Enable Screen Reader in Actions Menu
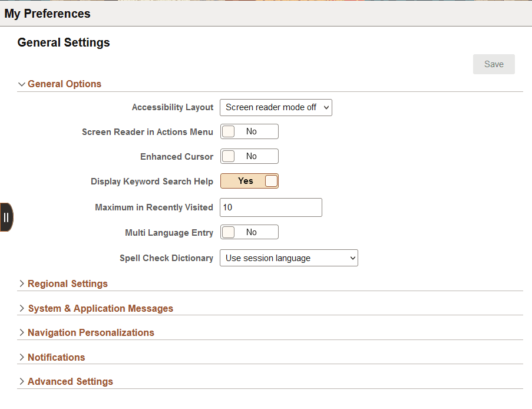The height and width of the screenshot is (409, 532). pos(249,131)
